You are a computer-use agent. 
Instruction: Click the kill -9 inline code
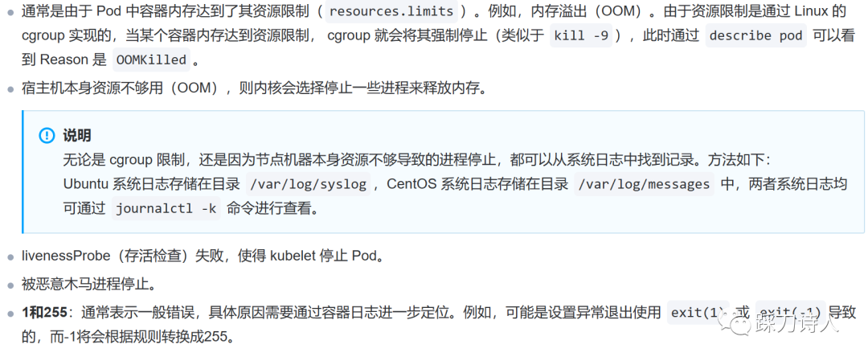click(x=580, y=36)
